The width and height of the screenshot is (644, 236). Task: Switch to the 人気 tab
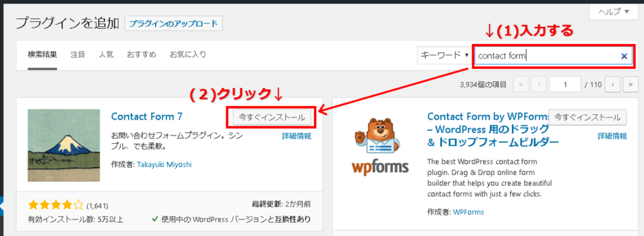[x=106, y=55]
